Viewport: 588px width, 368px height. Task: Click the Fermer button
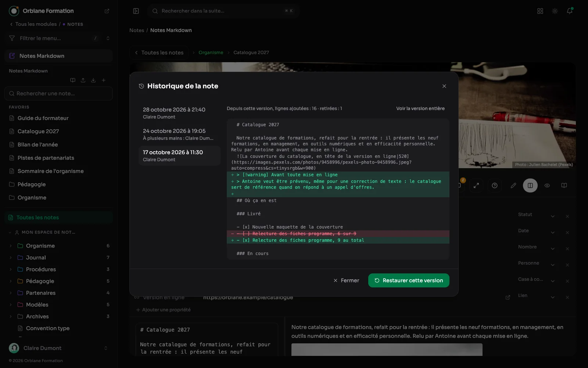coord(346,280)
